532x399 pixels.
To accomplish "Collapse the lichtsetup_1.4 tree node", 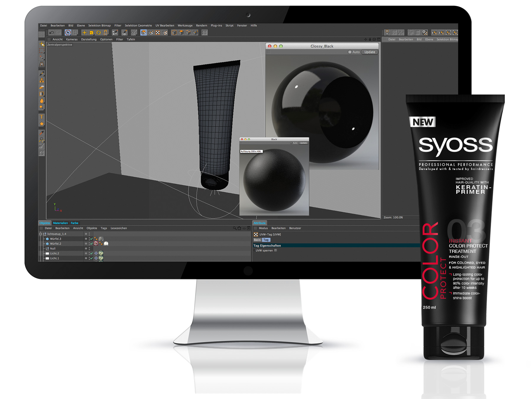I will tap(40, 234).
